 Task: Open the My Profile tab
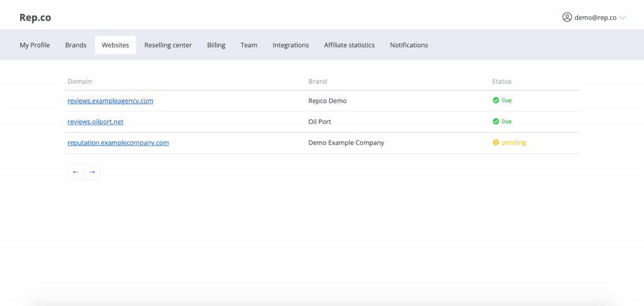point(35,45)
